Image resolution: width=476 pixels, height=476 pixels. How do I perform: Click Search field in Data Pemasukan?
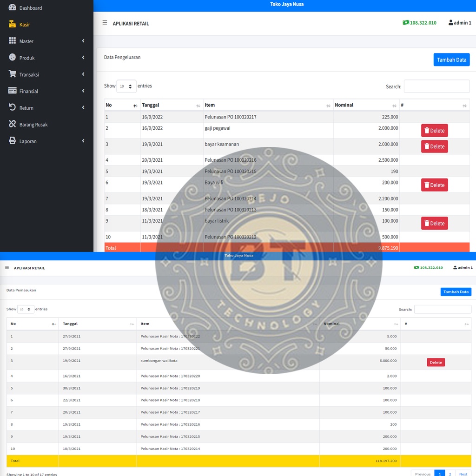tap(443, 309)
